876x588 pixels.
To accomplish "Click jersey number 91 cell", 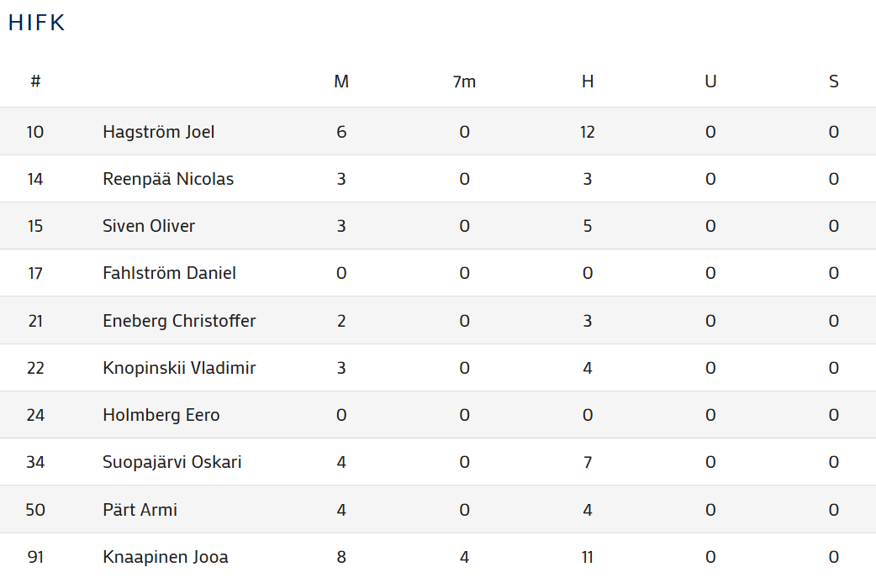I will [x=35, y=557].
